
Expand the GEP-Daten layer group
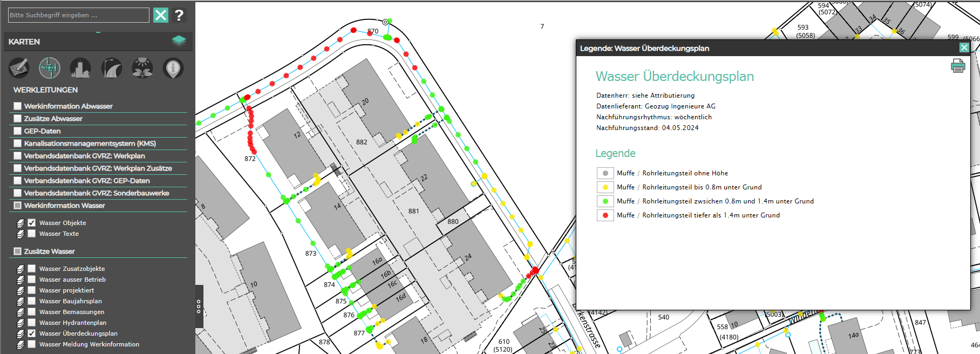pyautogui.click(x=42, y=131)
